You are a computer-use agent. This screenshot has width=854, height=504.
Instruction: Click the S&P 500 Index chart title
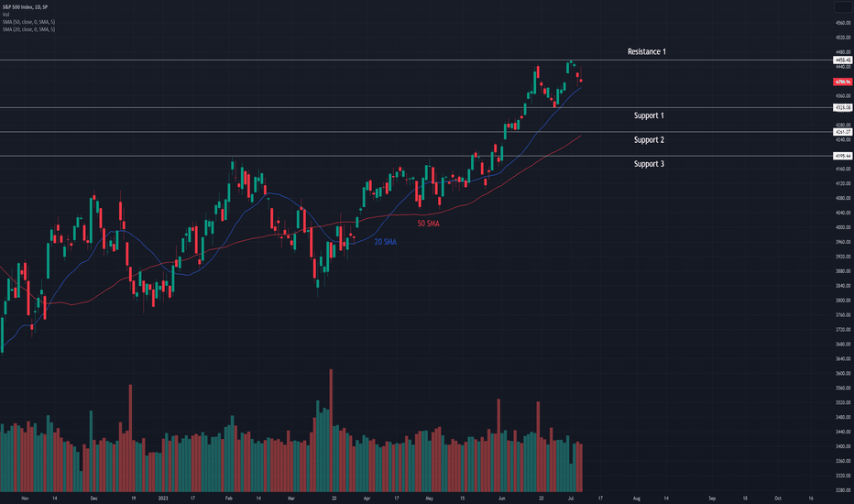(25, 7)
